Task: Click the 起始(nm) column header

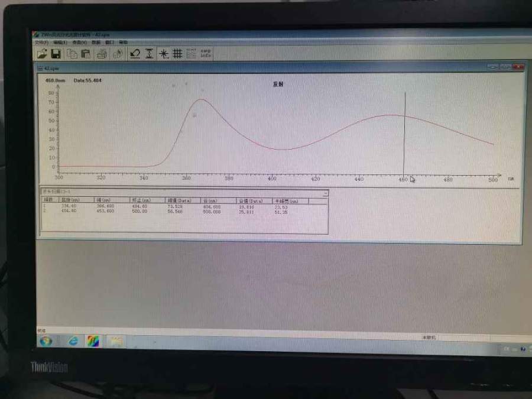Action: coord(76,200)
